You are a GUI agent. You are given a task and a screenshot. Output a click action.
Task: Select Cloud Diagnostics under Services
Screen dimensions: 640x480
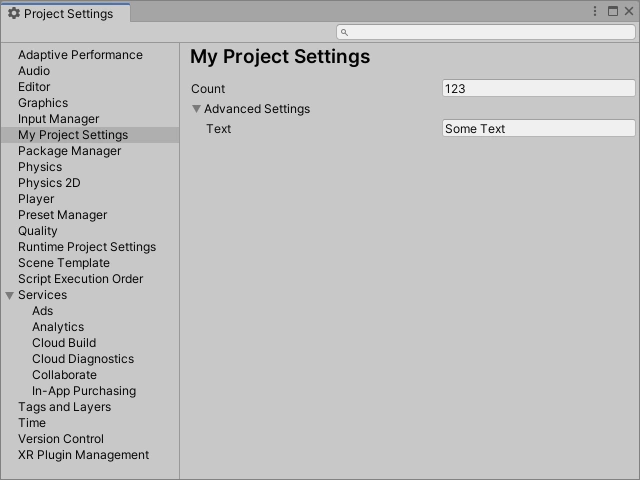point(82,359)
